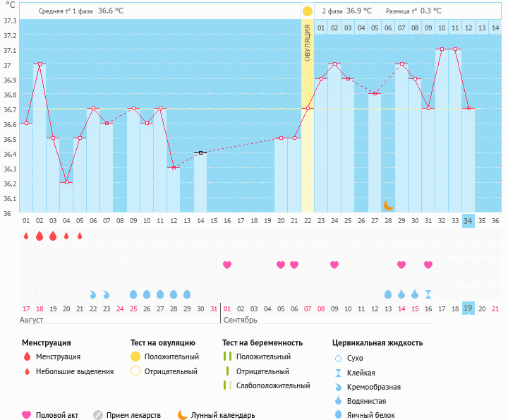Click the 37.1 temperature point on cycle day 32
The image size is (508, 420).
click(442, 49)
